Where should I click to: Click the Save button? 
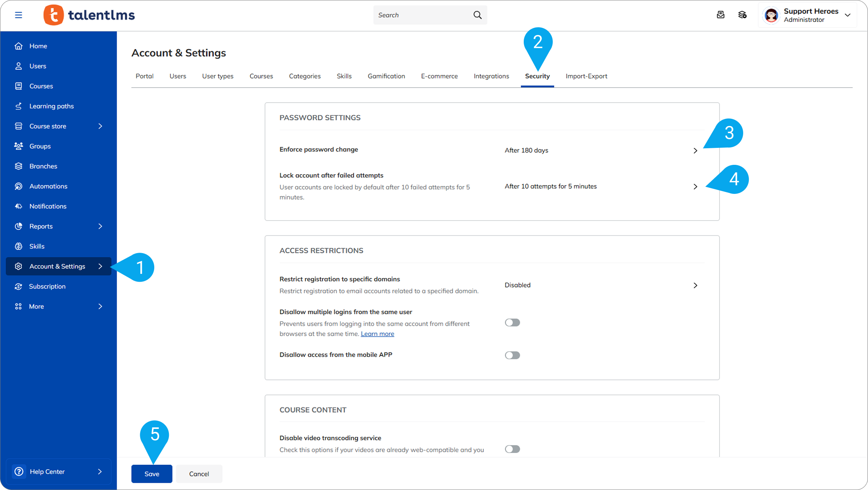(152, 474)
